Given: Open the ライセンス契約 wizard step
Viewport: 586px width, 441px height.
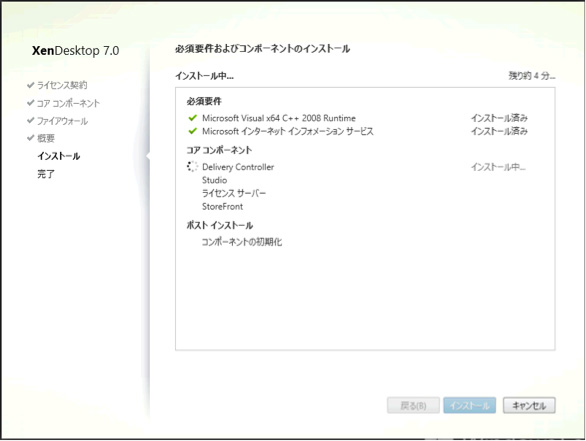Looking at the screenshot, I should (62, 85).
